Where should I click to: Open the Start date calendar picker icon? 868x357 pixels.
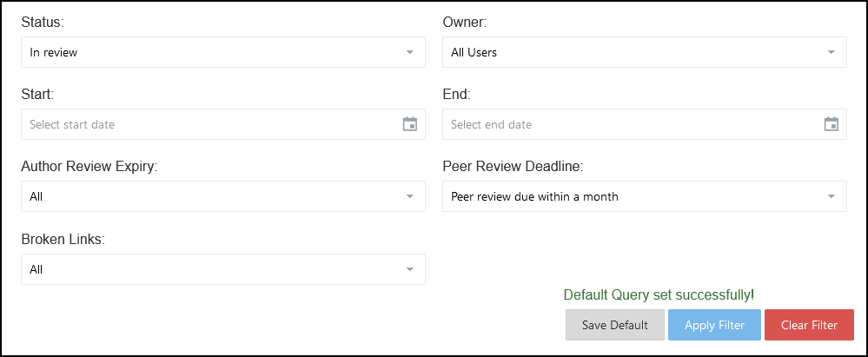tap(410, 124)
